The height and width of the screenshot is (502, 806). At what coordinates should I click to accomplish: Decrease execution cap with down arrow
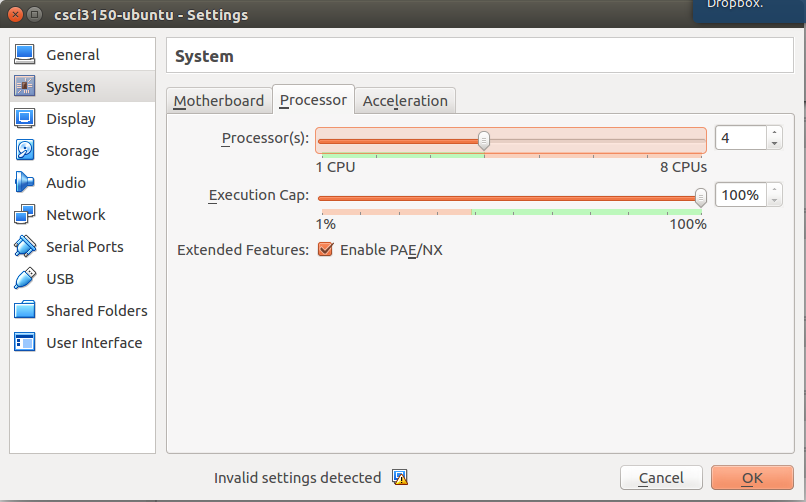pos(774,201)
